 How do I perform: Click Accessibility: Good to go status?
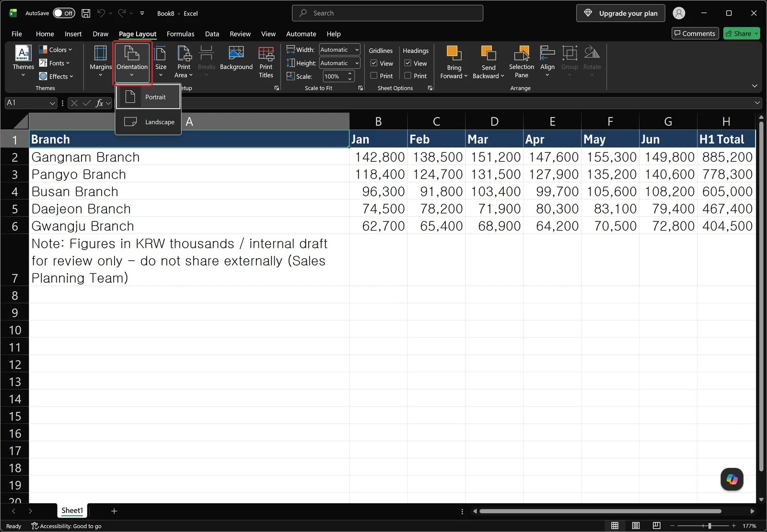[67, 526]
